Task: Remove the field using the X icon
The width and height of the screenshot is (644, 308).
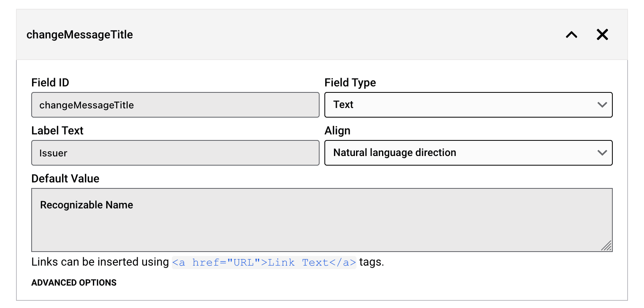Action: pyautogui.click(x=602, y=35)
